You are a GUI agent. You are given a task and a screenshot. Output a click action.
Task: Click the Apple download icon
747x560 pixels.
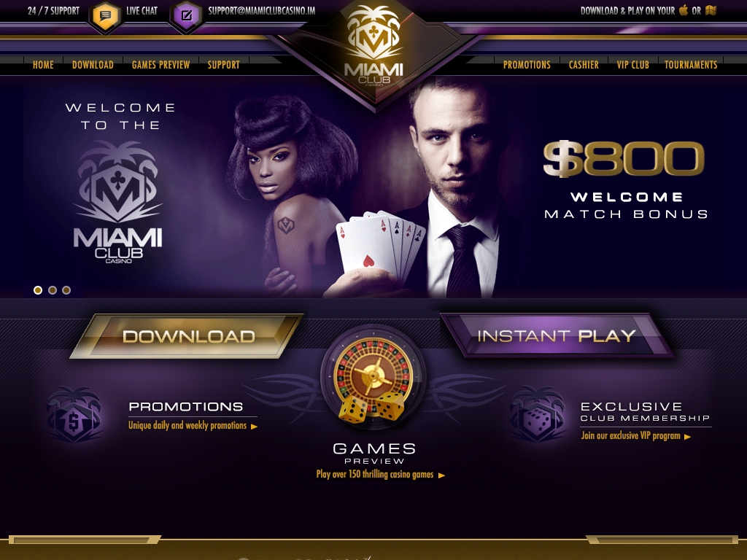pyautogui.click(x=684, y=10)
